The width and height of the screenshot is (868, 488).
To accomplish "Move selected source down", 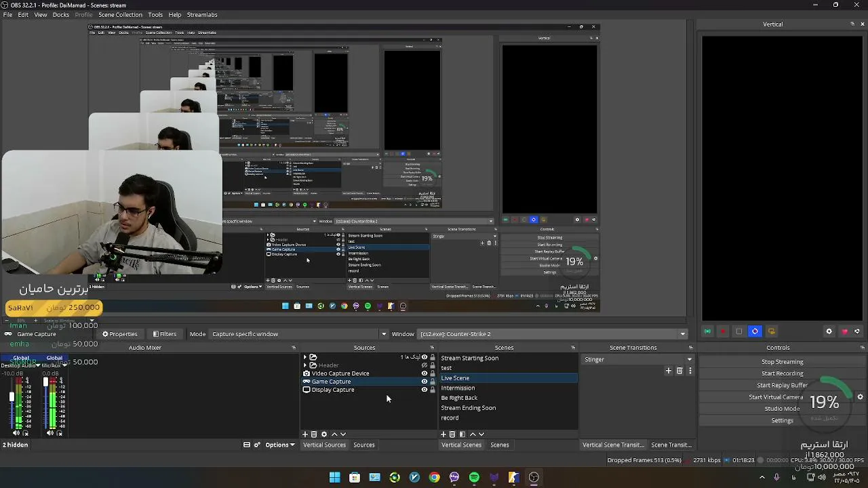I will (343, 434).
